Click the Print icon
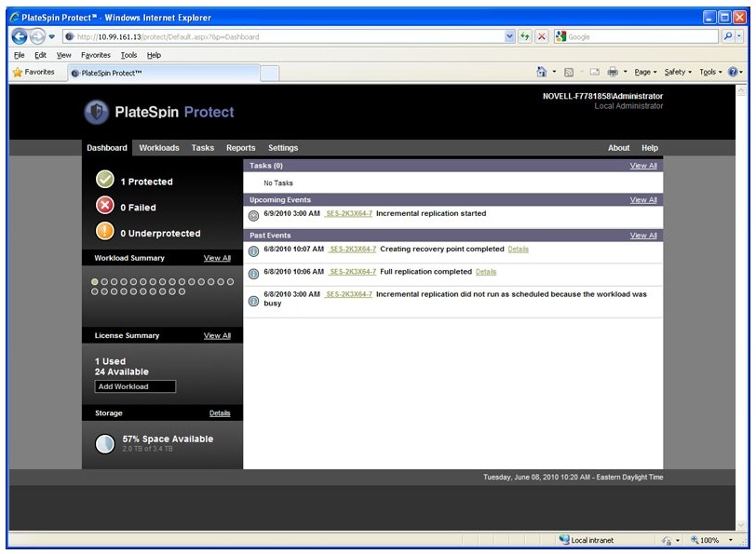 [x=613, y=72]
